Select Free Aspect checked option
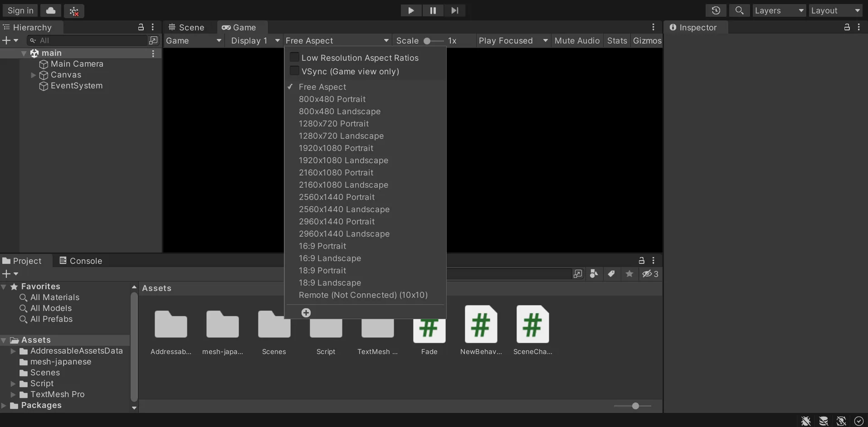868x427 pixels. coord(365,87)
